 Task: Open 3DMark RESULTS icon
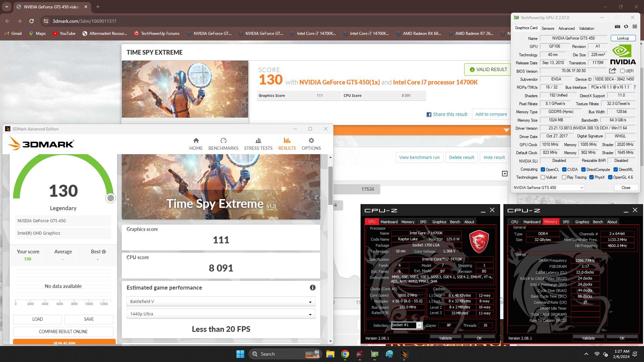(x=287, y=140)
